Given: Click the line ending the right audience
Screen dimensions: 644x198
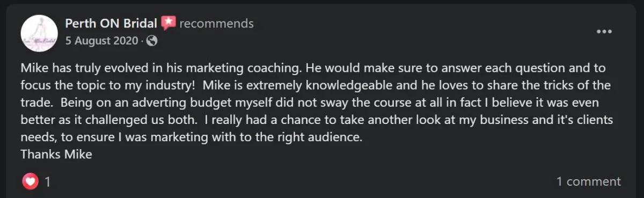Looking at the screenshot, I should (192, 137).
